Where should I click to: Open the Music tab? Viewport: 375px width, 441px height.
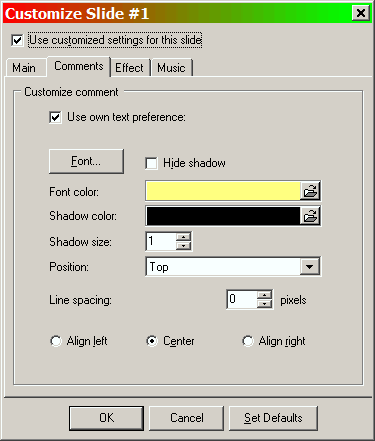coord(171,68)
